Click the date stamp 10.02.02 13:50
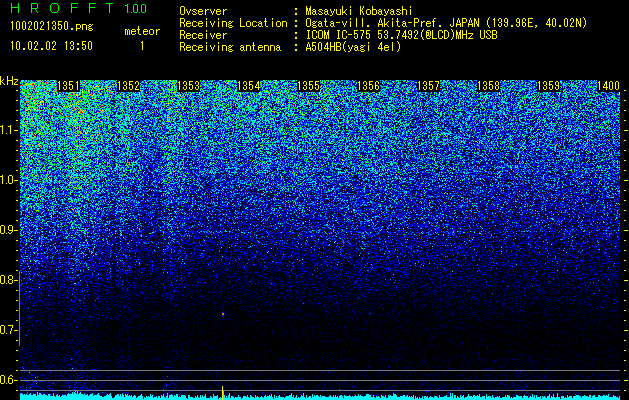This screenshot has height=400, width=629. pos(51,46)
